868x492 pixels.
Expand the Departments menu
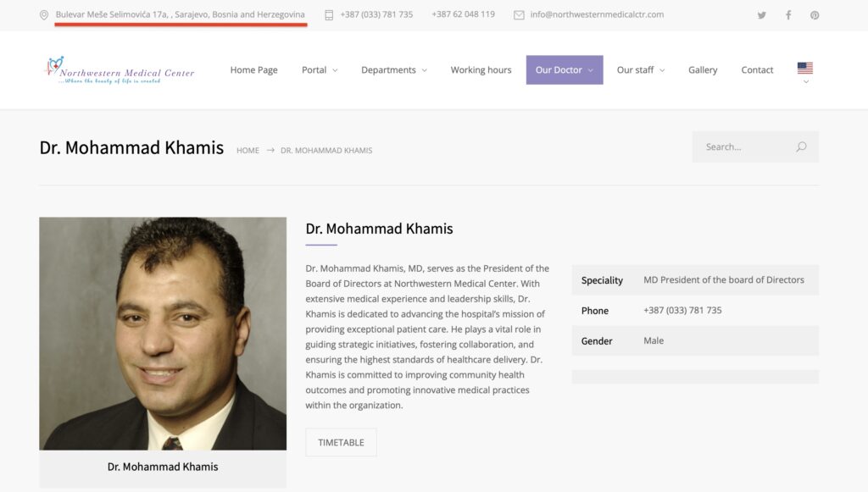point(393,70)
